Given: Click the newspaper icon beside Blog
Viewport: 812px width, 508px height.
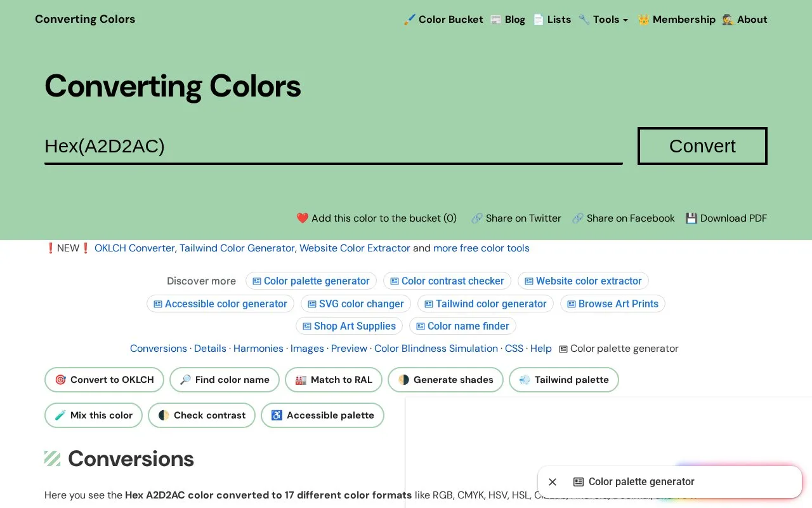Looking at the screenshot, I should pyautogui.click(x=495, y=19).
